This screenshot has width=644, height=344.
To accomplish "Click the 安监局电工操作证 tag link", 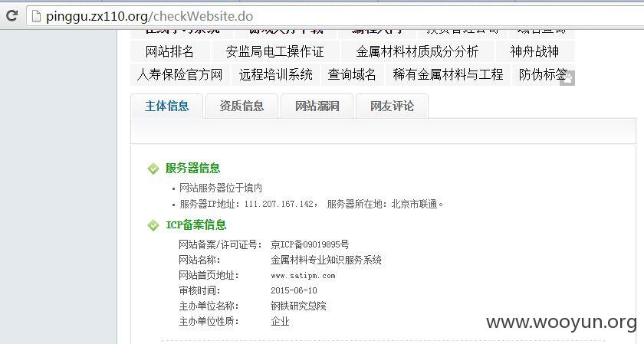I will pyautogui.click(x=274, y=51).
